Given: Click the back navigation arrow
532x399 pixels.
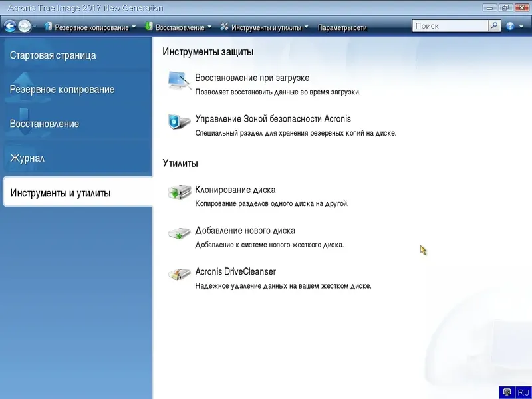Looking at the screenshot, I should 9,26.
